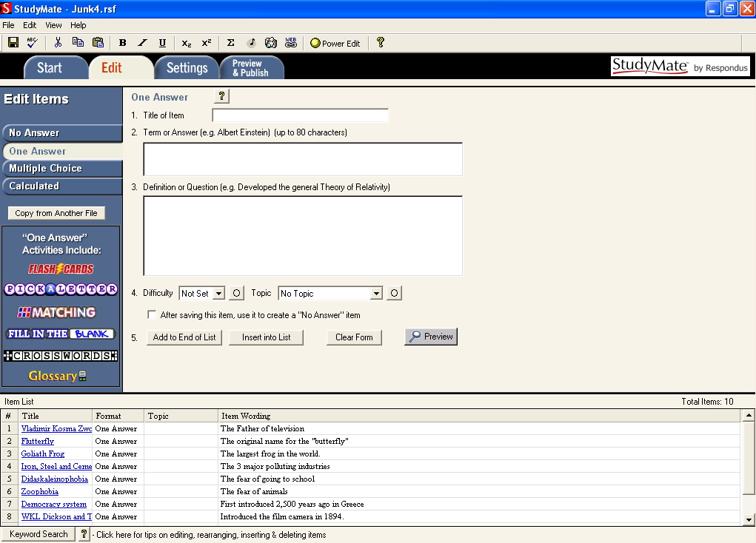Click the Preview button with magnifier

coord(431,337)
